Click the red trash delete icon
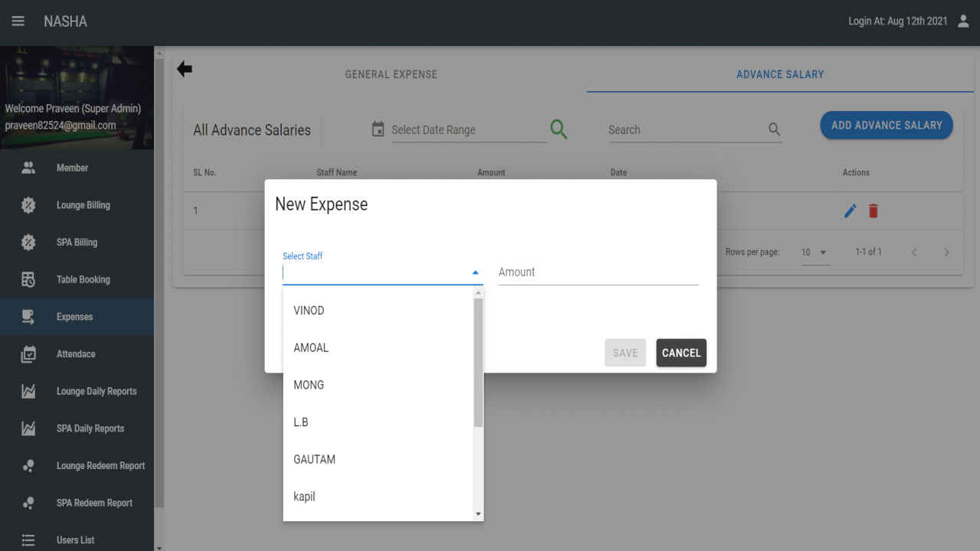This screenshot has width=980, height=551. (x=874, y=210)
